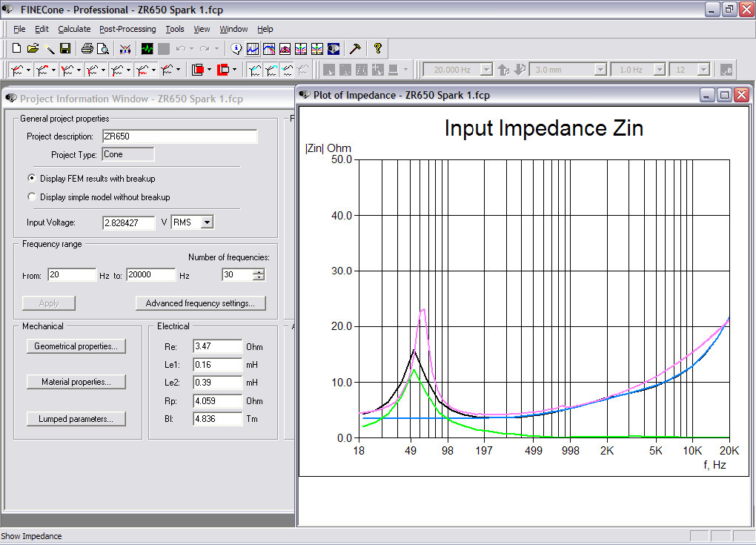Screen dimensions: 756x545
Task: Open the Window menu
Action: coord(233,29)
